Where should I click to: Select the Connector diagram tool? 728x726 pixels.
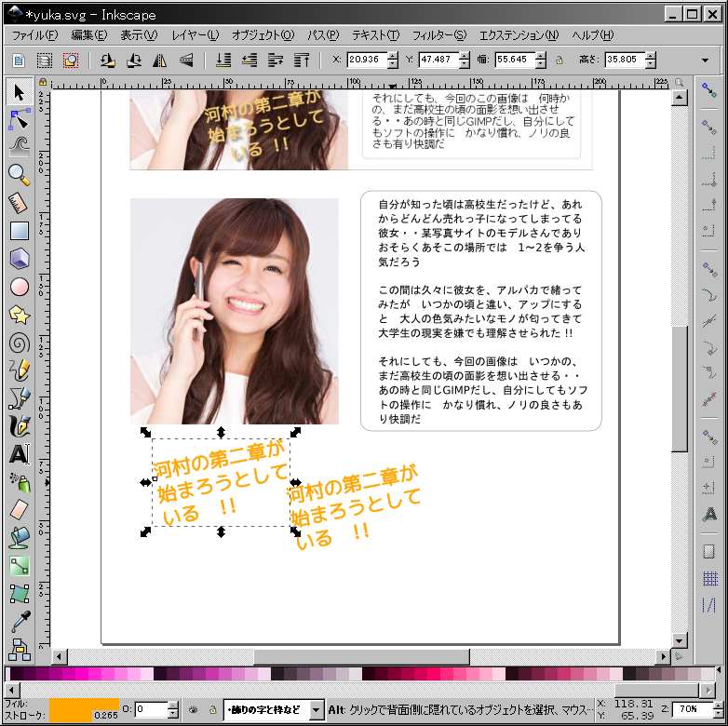coord(19,649)
